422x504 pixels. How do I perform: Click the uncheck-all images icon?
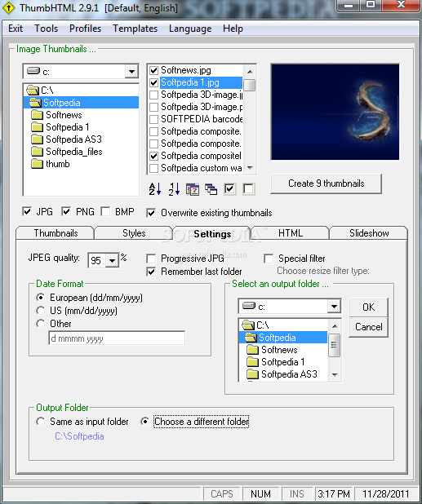coord(248,189)
